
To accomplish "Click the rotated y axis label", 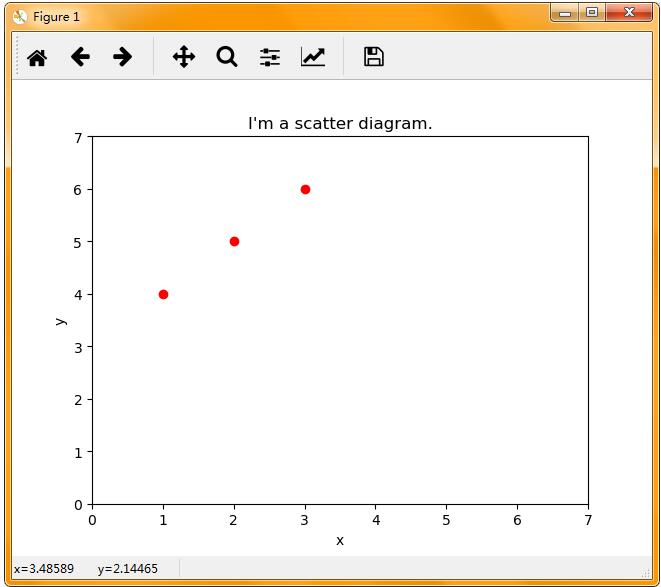I will (61, 321).
